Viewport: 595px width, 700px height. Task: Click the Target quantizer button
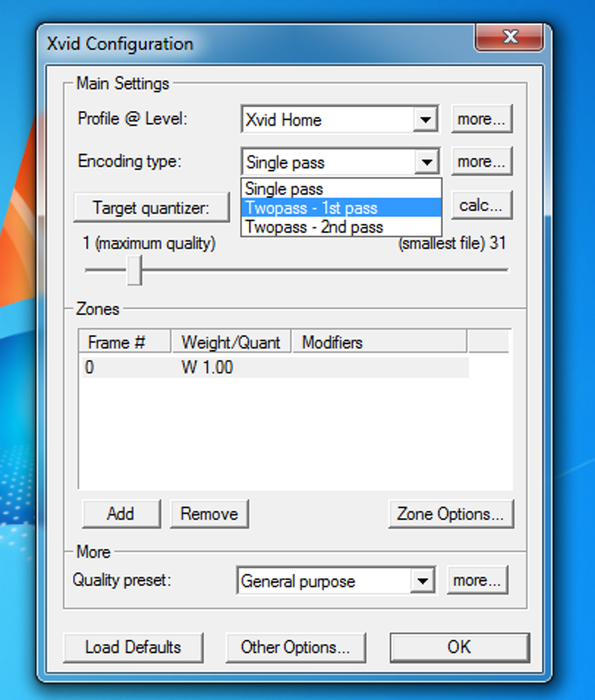coord(152,207)
